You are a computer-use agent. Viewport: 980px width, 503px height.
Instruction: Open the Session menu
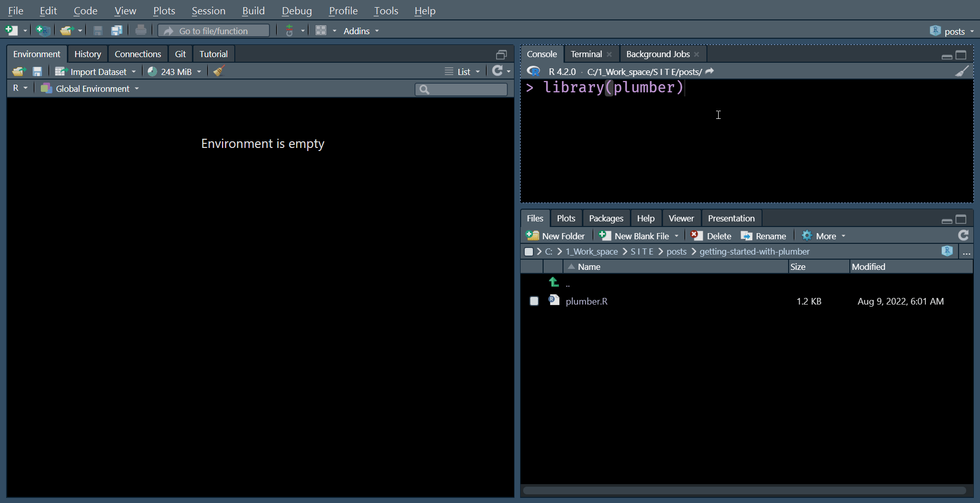tap(208, 11)
